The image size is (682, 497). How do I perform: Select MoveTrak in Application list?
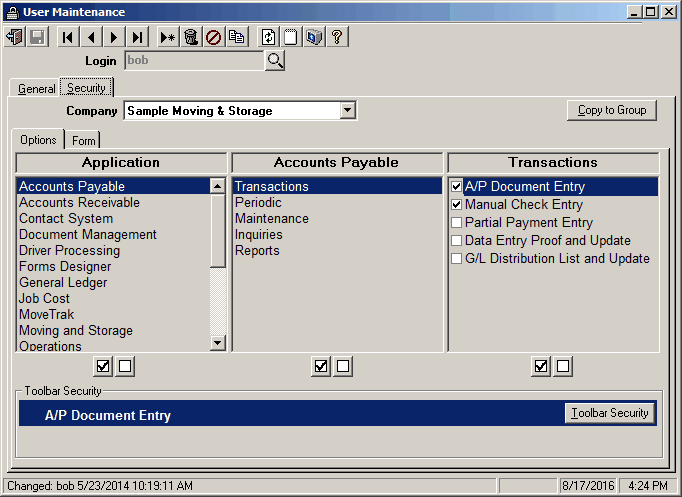(x=114, y=314)
